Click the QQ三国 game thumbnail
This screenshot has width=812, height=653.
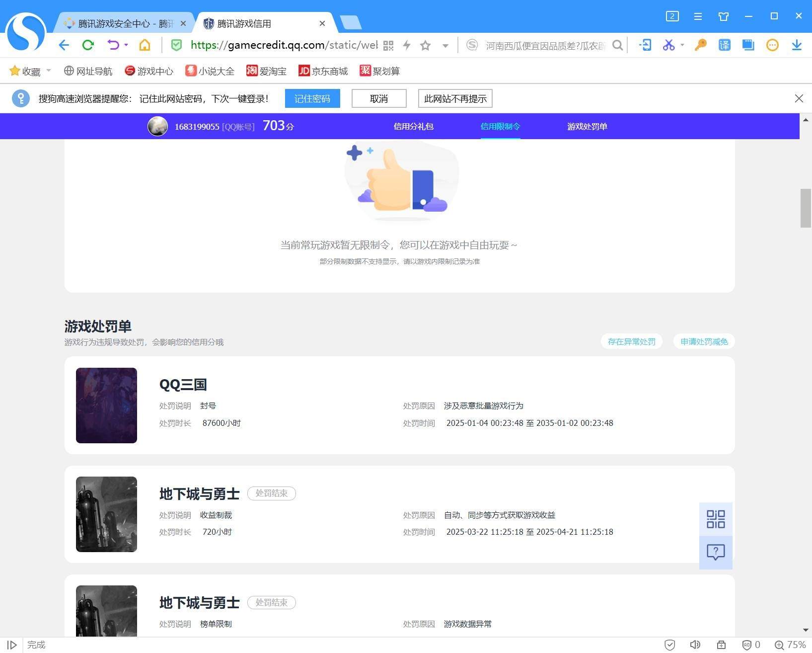[106, 406]
